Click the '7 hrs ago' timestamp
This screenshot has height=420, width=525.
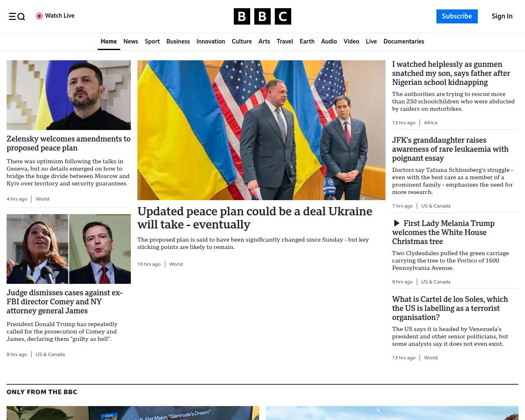tap(402, 206)
